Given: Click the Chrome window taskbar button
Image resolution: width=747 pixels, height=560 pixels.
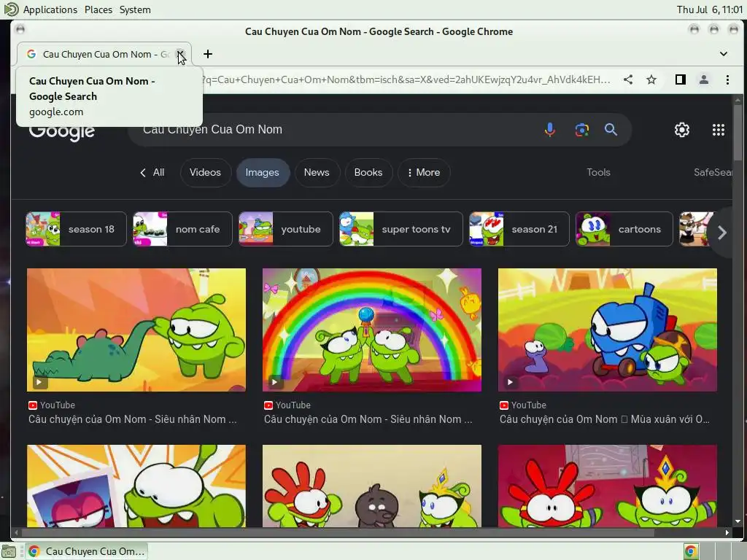Looking at the screenshot, I should (87, 551).
